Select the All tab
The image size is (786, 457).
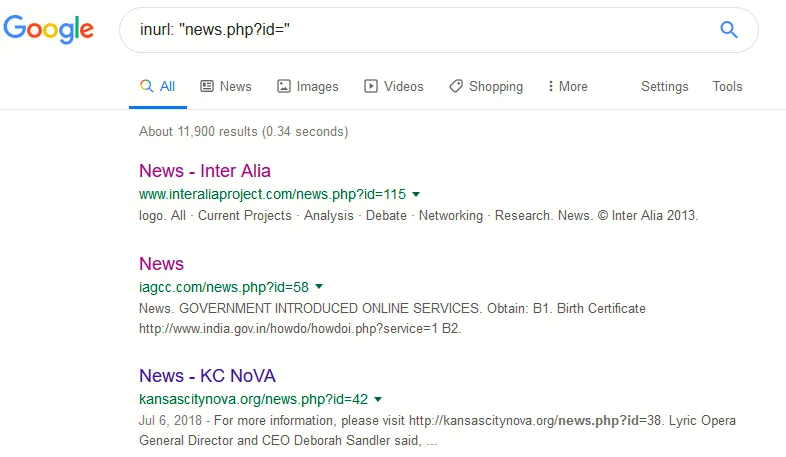pyautogui.click(x=158, y=86)
